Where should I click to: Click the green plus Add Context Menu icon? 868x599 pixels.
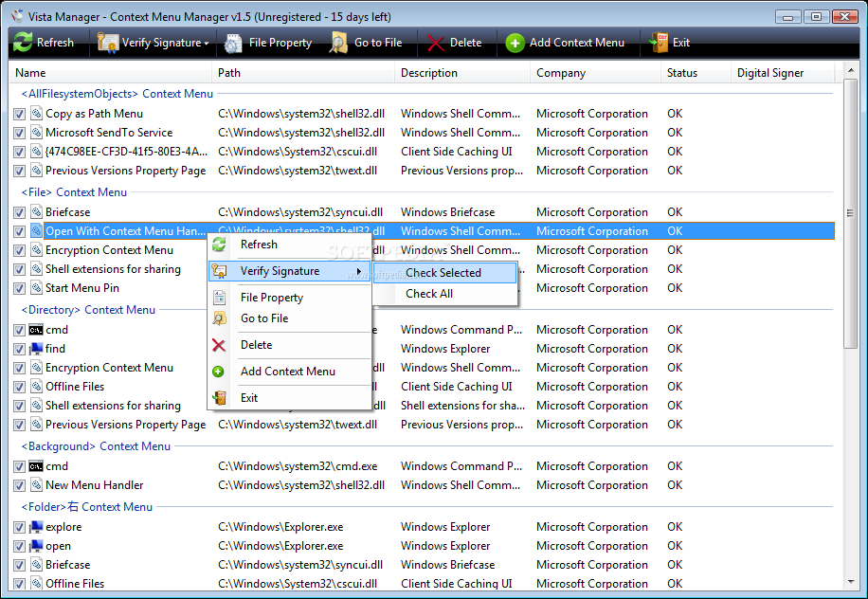pos(515,43)
